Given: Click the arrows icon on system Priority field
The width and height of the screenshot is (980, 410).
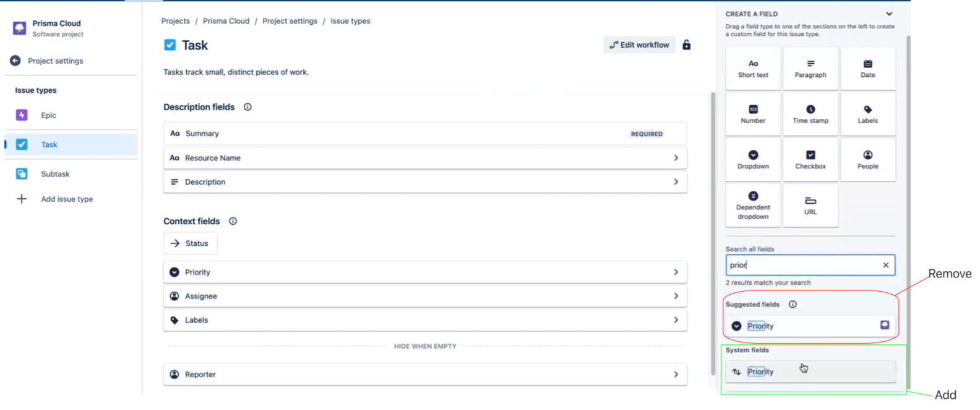Looking at the screenshot, I should coord(736,372).
